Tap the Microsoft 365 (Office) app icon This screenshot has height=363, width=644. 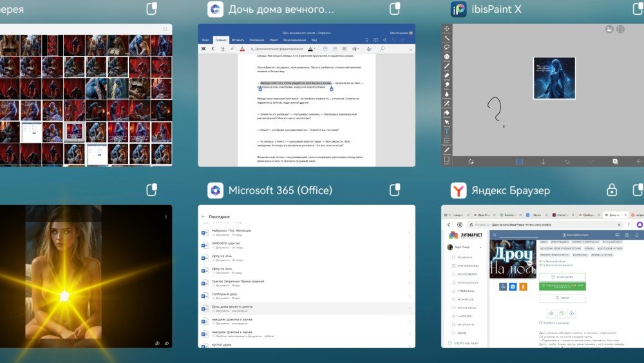[x=215, y=190]
